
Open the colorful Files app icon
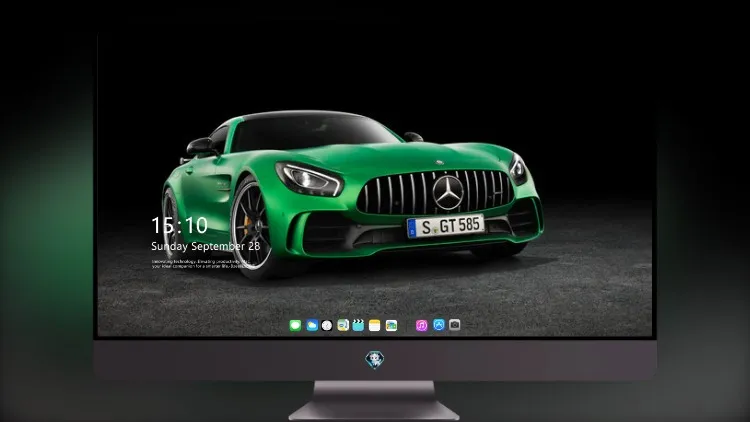coord(391,325)
